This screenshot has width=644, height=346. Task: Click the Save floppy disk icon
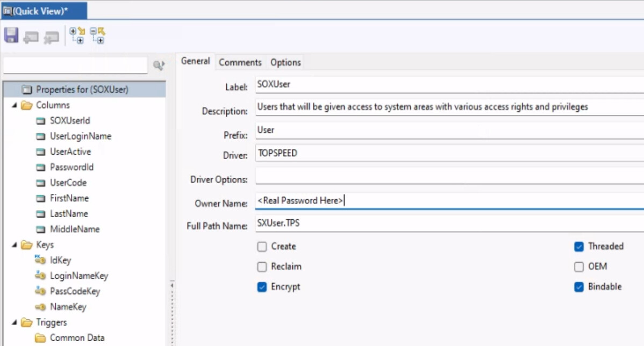[11, 35]
